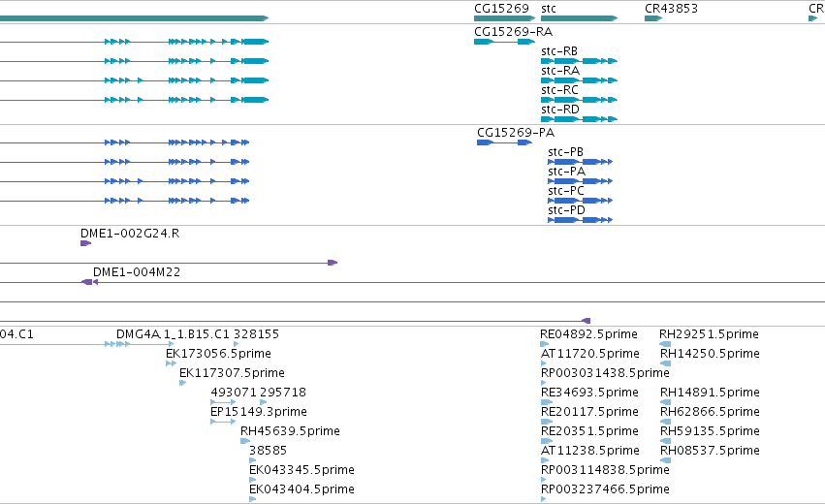Image resolution: width=825 pixels, height=504 pixels.
Task: Click the EP15149.3prime EST label
Action: (258, 412)
